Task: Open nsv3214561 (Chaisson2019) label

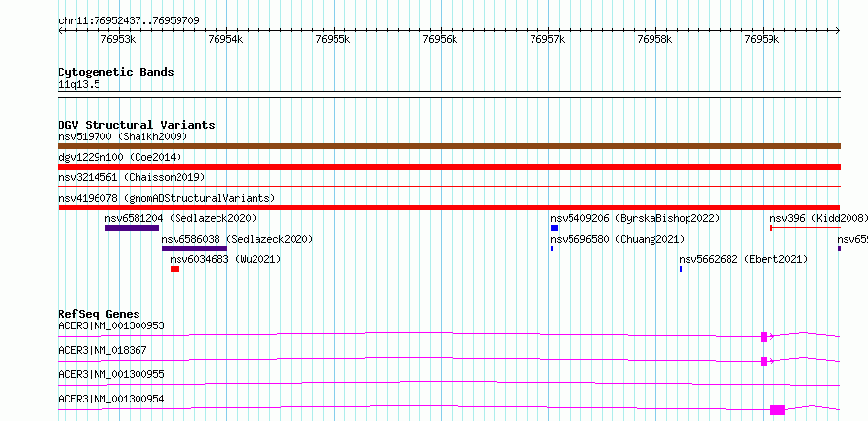Action: click(132, 177)
